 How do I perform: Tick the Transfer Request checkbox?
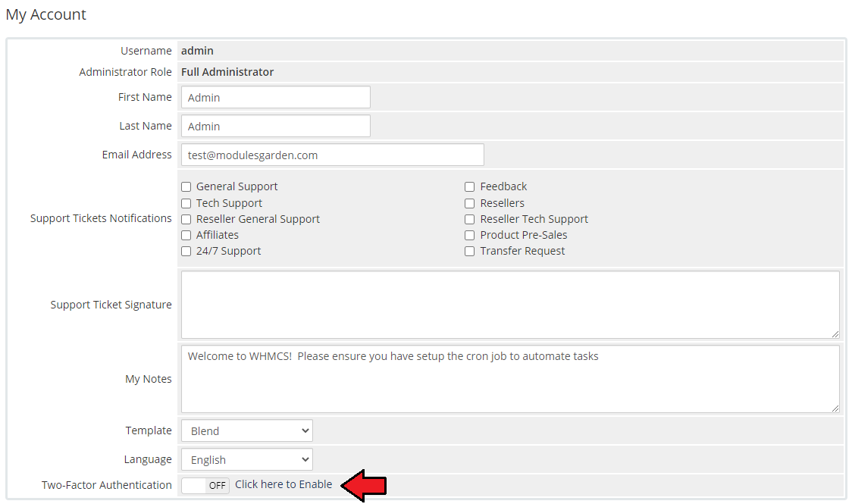click(x=470, y=251)
